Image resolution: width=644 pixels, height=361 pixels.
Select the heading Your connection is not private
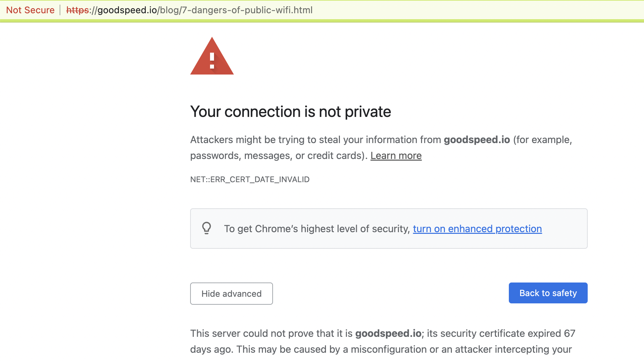[x=290, y=112]
